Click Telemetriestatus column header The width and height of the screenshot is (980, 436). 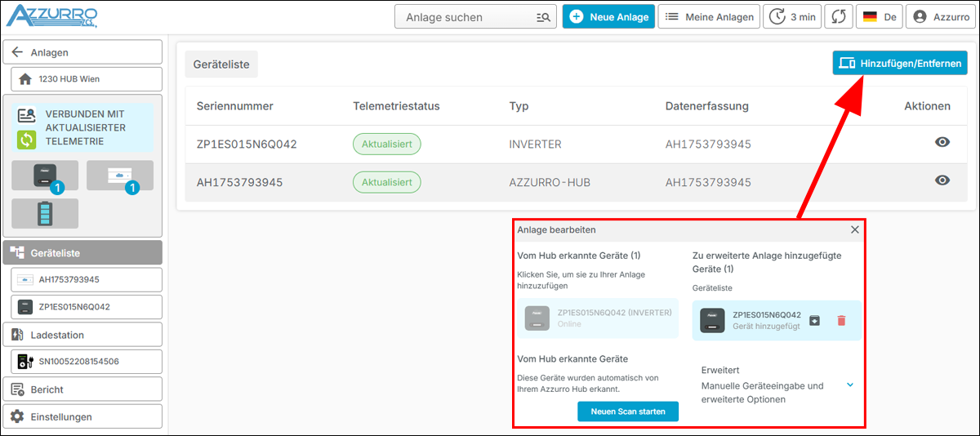tap(396, 106)
